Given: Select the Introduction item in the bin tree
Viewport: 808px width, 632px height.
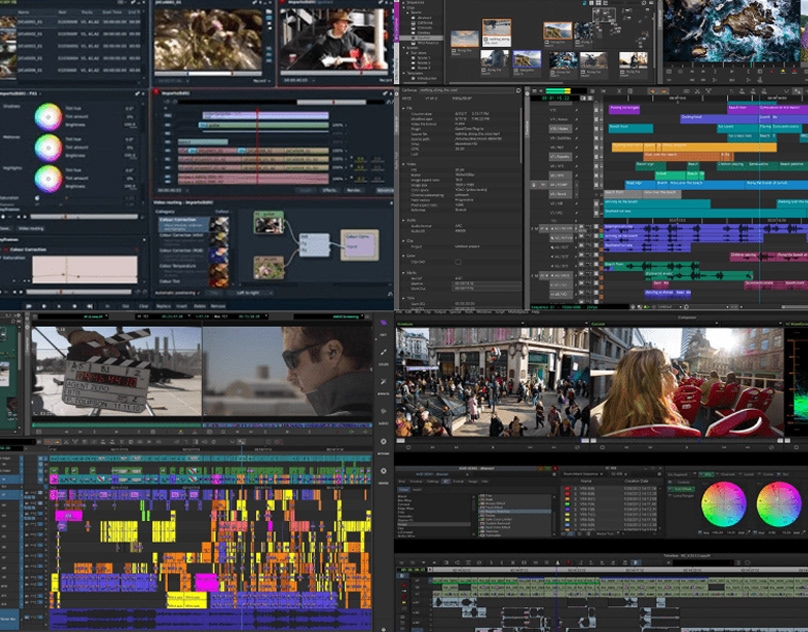Looking at the screenshot, I should click(x=428, y=78).
